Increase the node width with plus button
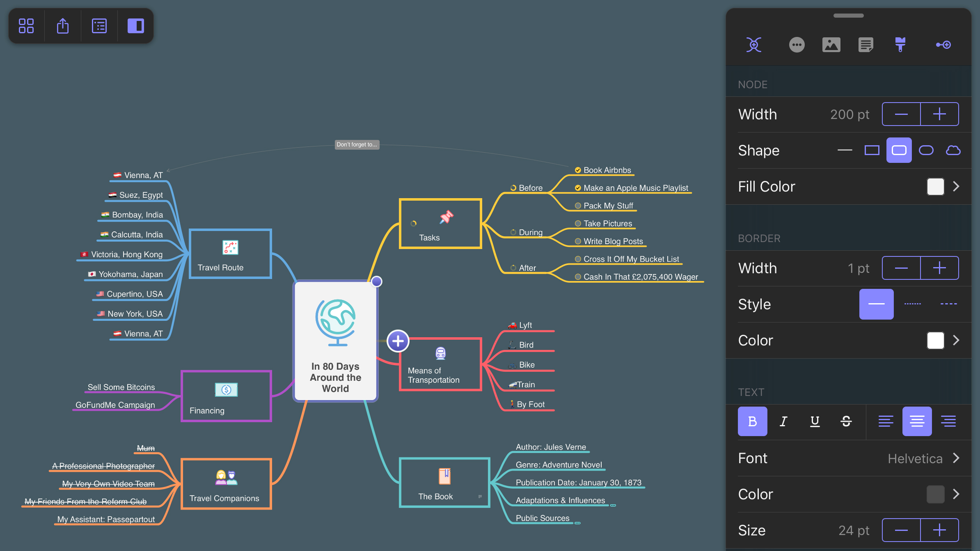This screenshot has height=551, width=980. pyautogui.click(x=940, y=114)
